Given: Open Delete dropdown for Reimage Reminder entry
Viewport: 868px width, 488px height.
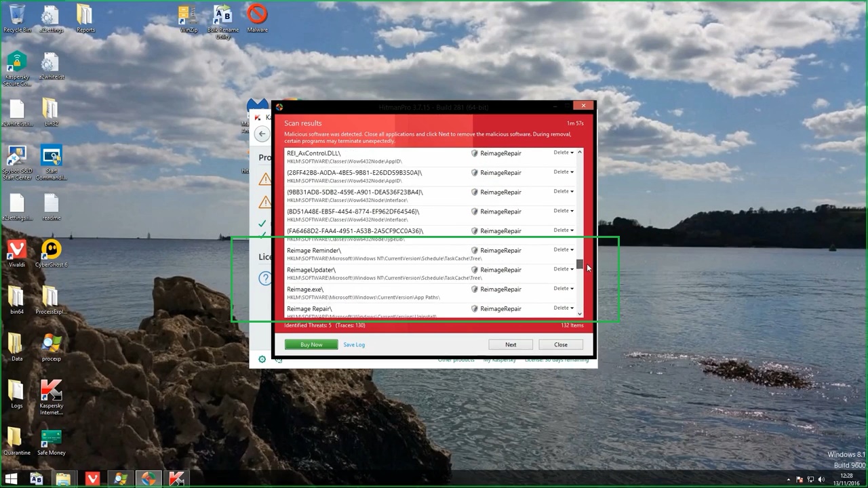Looking at the screenshot, I should coord(564,250).
